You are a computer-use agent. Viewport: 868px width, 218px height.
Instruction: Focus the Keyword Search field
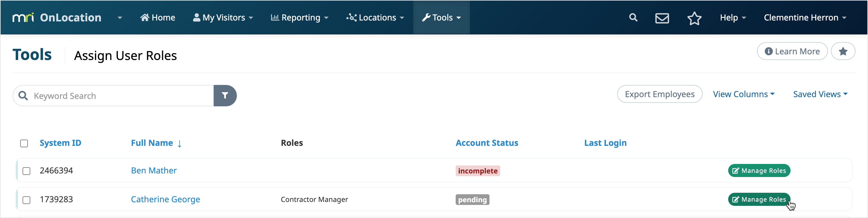113,96
